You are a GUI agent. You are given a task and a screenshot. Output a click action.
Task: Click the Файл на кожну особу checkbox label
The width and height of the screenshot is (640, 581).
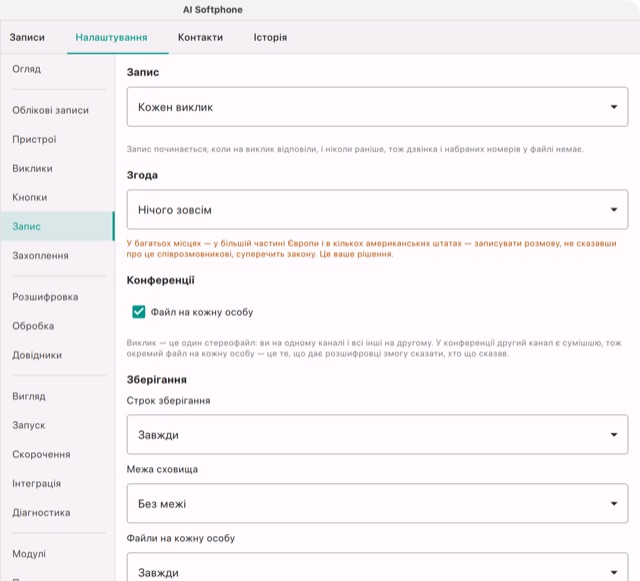202,312
